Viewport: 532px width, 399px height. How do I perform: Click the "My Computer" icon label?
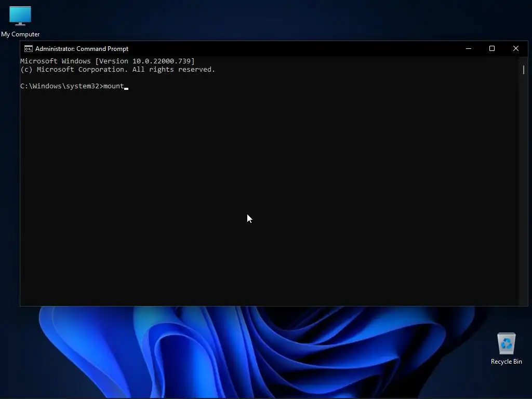click(x=20, y=34)
